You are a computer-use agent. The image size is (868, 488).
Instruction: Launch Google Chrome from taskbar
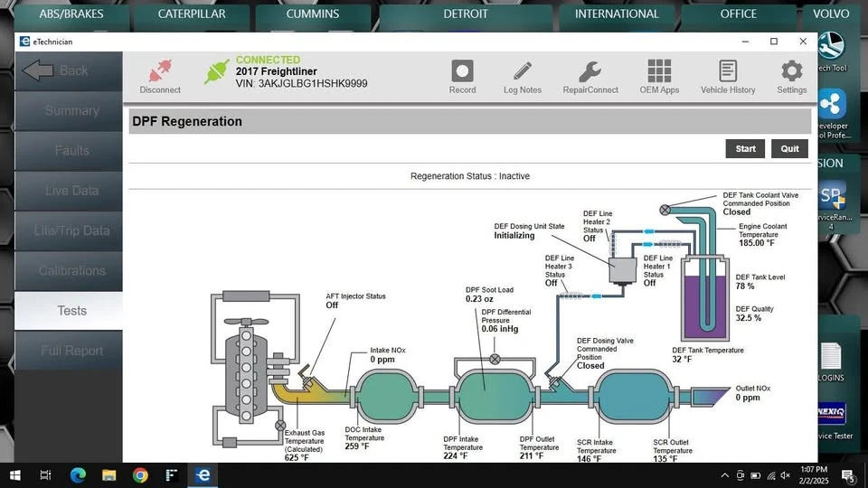coord(141,475)
